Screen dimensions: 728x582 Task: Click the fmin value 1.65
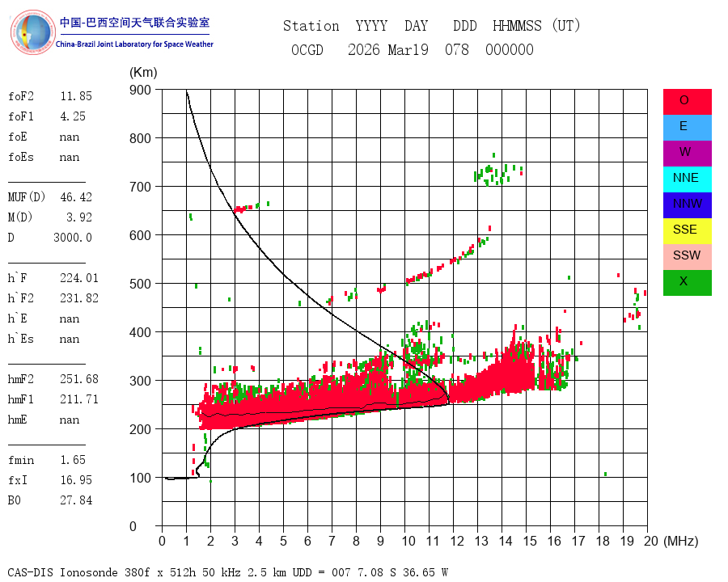(x=73, y=460)
